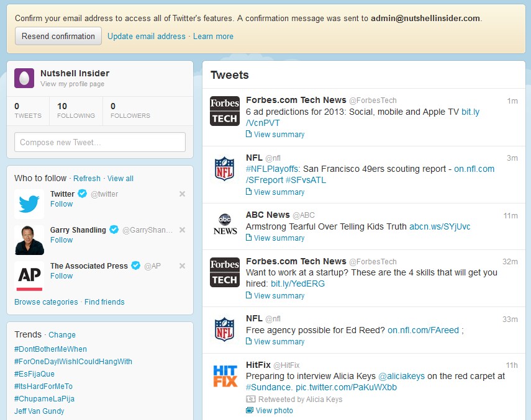The width and height of the screenshot is (531, 420).
Task: Follow Garry Shandling
Action: tap(61, 239)
